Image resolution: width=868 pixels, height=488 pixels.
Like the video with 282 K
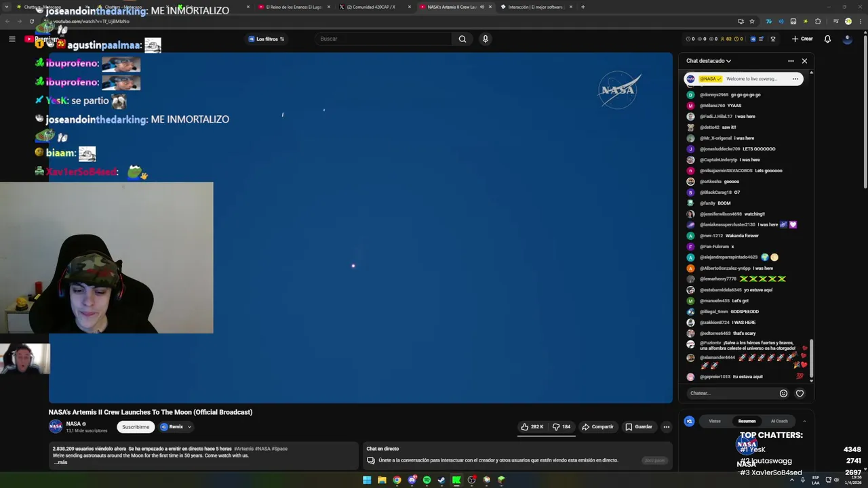coord(532,427)
